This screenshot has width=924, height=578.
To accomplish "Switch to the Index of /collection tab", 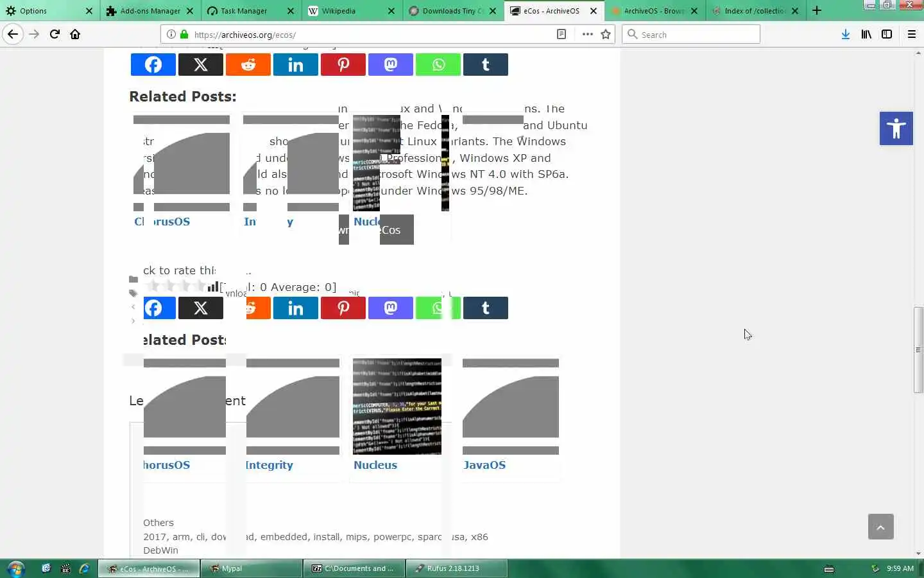I will 755,10.
